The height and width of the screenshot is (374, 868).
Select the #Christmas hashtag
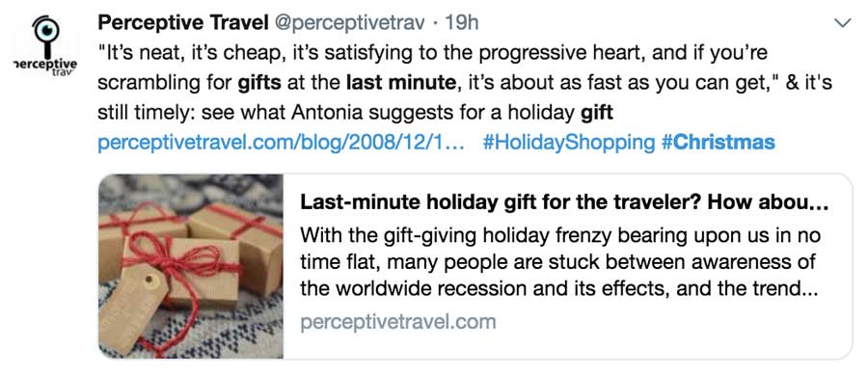tap(718, 143)
